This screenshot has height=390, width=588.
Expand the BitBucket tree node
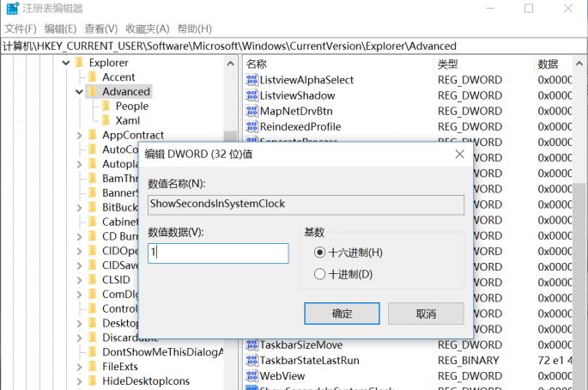(x=79, y=208)
